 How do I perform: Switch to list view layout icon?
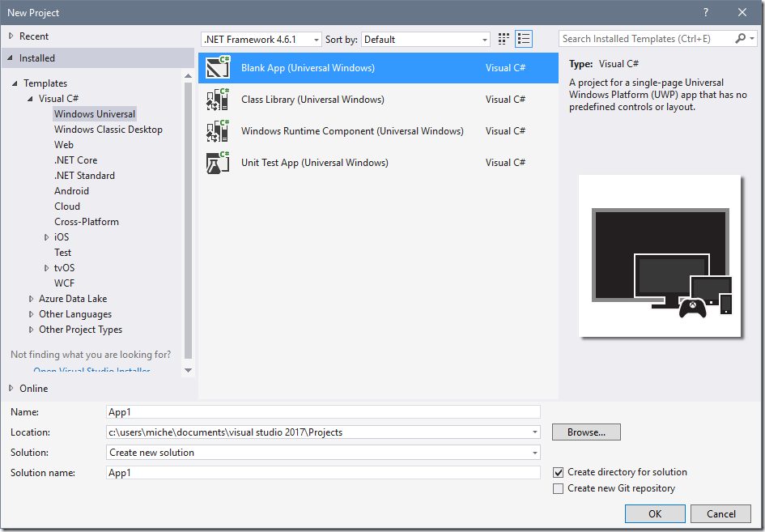click(524, 39)
